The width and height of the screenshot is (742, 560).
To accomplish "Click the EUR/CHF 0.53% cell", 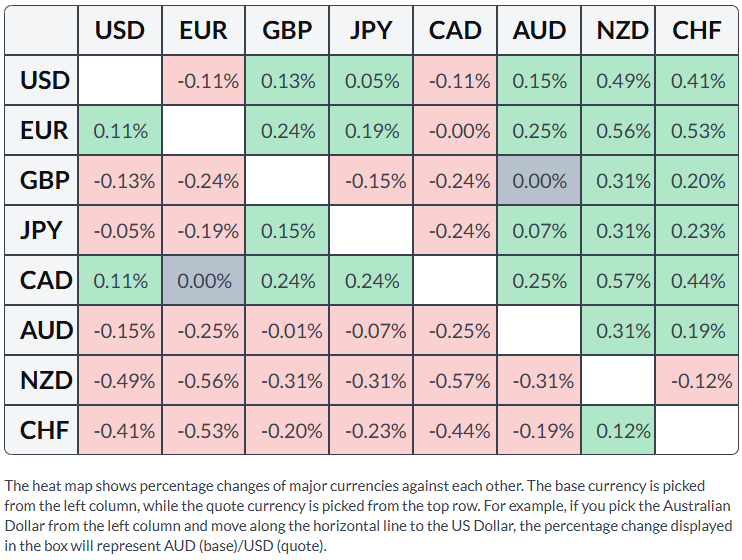I will [x=697, y=131].
